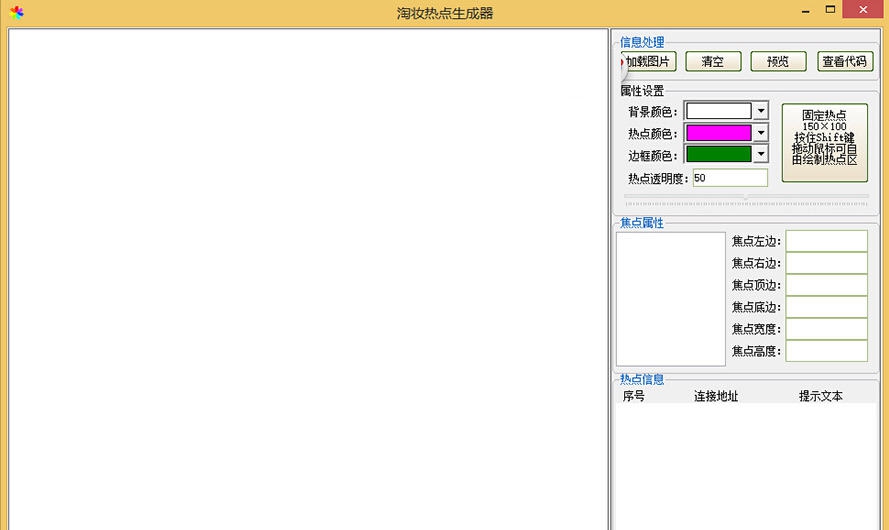This screenshot has width=889, height=530.
Task: Open the 预览 preview button
Action: point(778,61)
